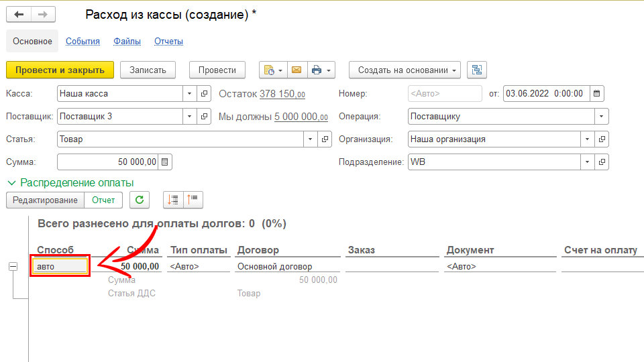Open Создать на основании menu
Viewport: 644px width, 362px height.
click(x=404, y=70)
